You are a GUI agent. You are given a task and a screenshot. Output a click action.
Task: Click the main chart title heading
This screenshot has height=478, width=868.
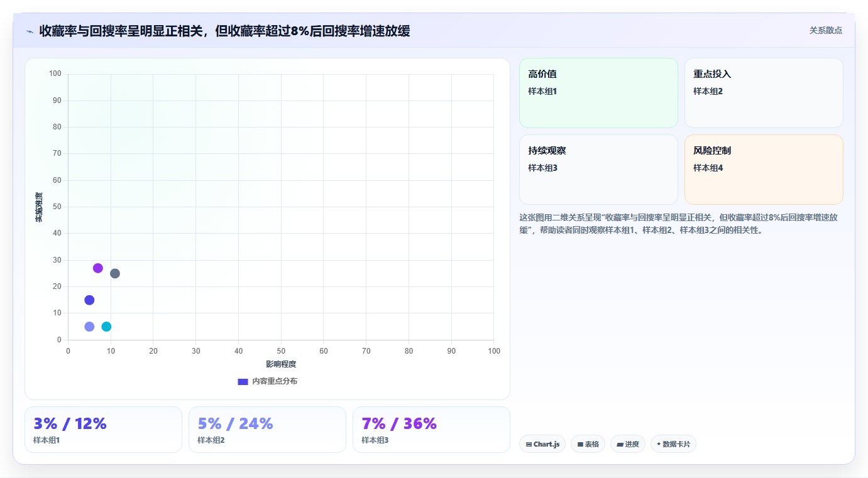click(x=224, y=31)
